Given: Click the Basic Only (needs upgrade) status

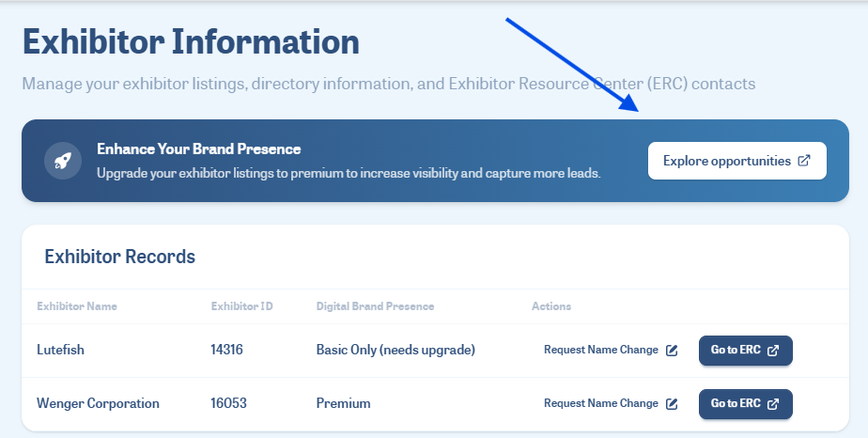Looking at the screenshot, I should pos(395,350).
